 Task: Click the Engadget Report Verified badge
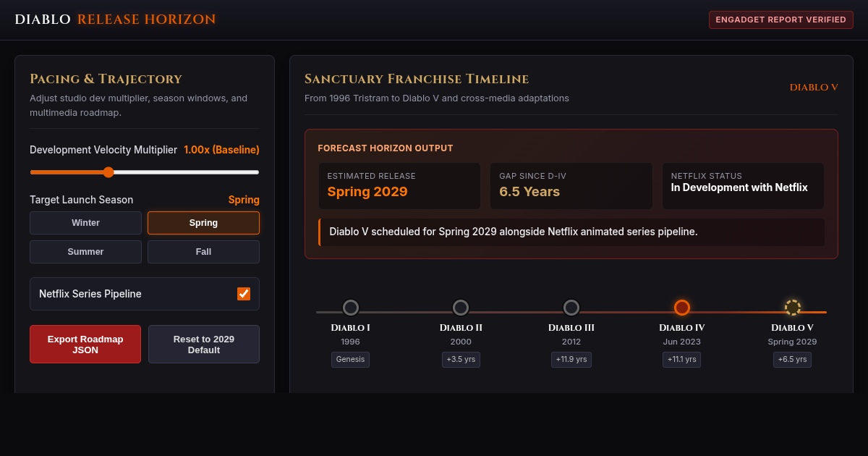(x=780, y=20)
